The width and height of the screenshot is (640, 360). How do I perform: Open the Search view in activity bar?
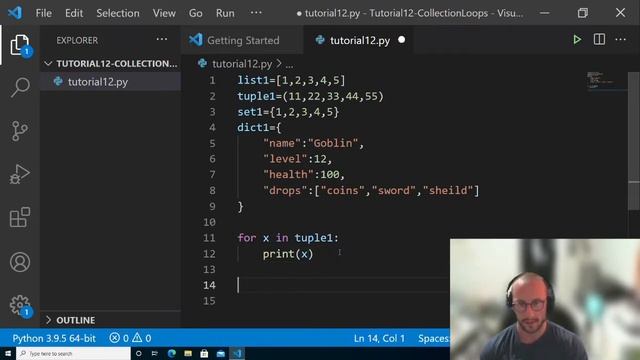20,87
